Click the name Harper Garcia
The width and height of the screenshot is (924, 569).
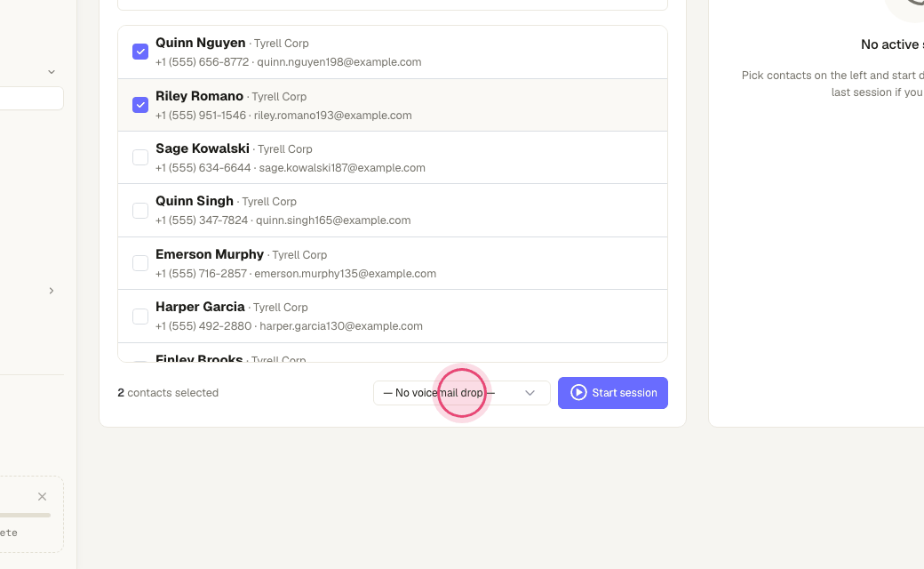(x=200, y=307)
